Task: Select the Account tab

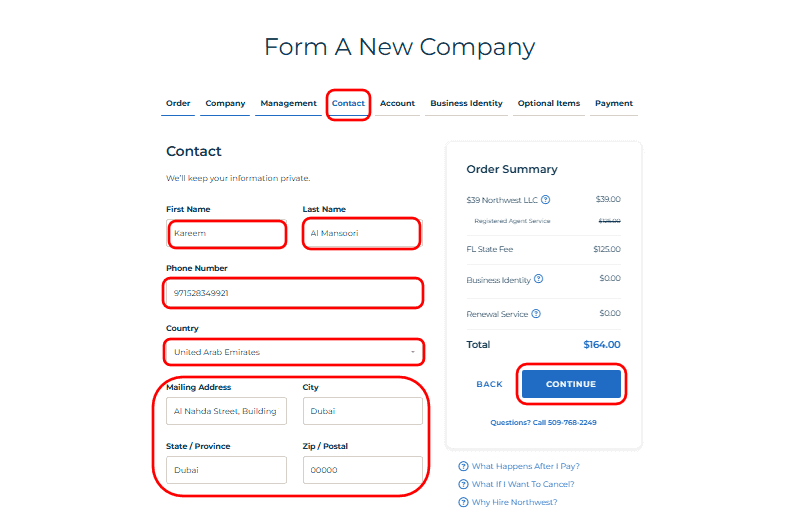Action: (x=397, y=104)
